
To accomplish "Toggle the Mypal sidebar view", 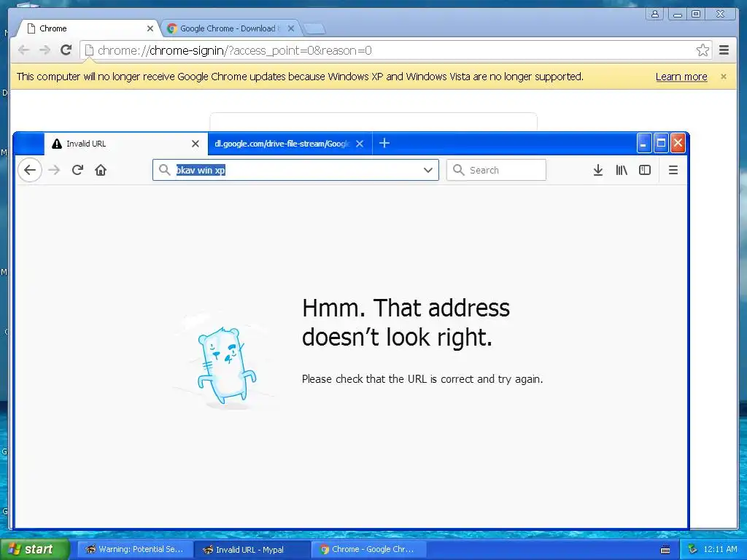I will pyautogui.click(x=645, y=170).
